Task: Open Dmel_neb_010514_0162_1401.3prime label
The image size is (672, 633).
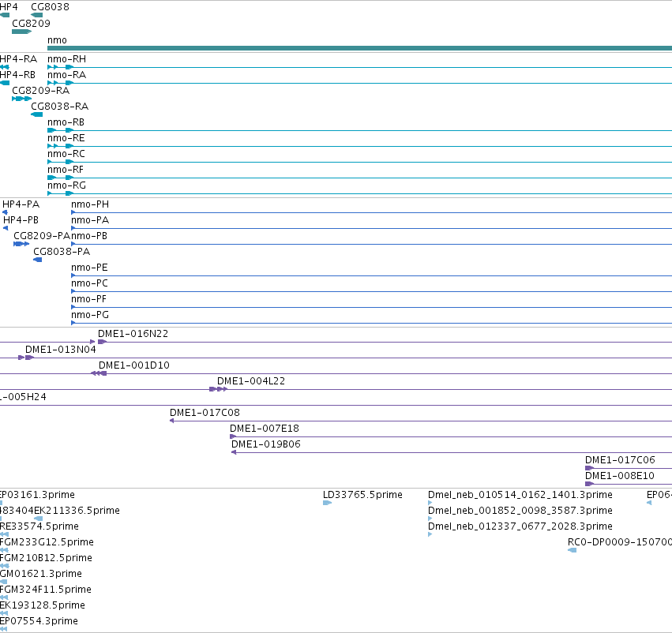Action: tap(520, 495)
